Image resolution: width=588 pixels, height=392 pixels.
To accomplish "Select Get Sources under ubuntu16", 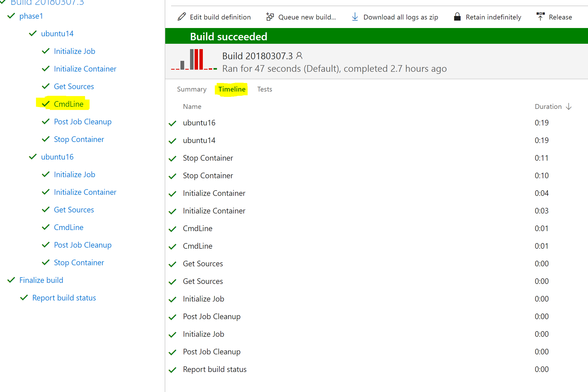I will tap(74, 209).
